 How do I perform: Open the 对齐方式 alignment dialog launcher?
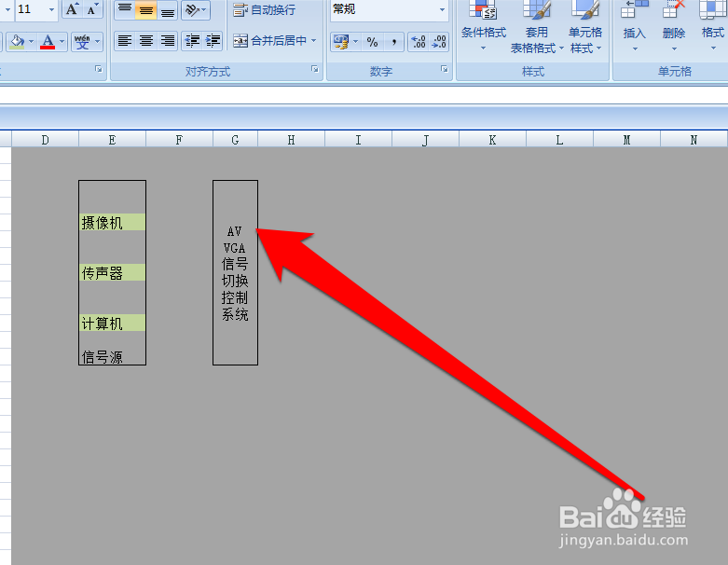coord(315,69)
